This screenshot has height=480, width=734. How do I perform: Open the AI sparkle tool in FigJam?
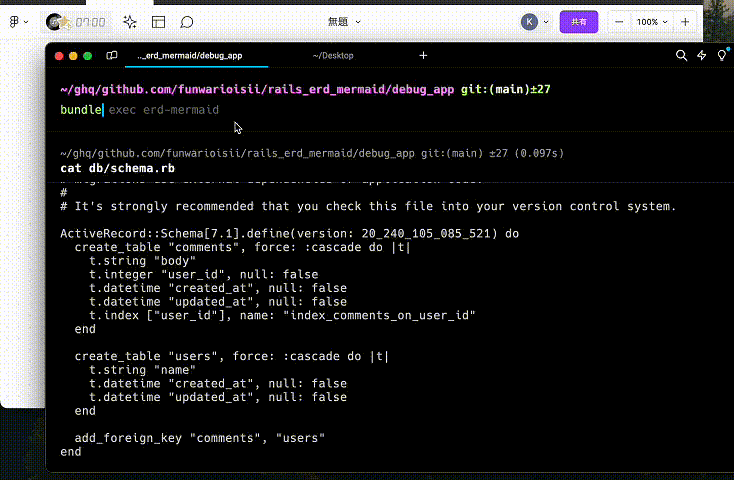pyautogui.click(x=130, y=22)
